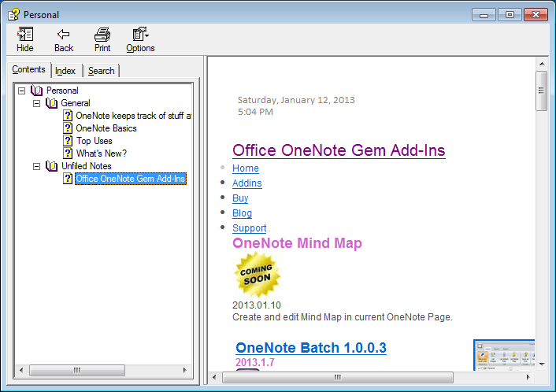Click the General book icon

(51, 103)
